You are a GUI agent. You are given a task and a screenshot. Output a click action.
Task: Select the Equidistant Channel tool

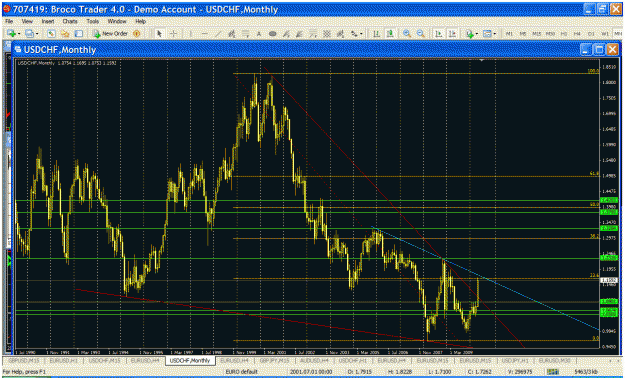click(232, 34)
